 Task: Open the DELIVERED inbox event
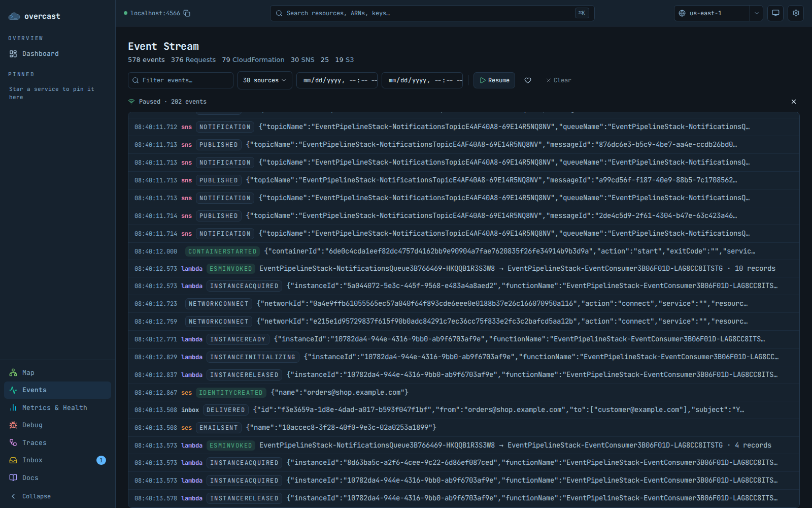coord(463,410)
